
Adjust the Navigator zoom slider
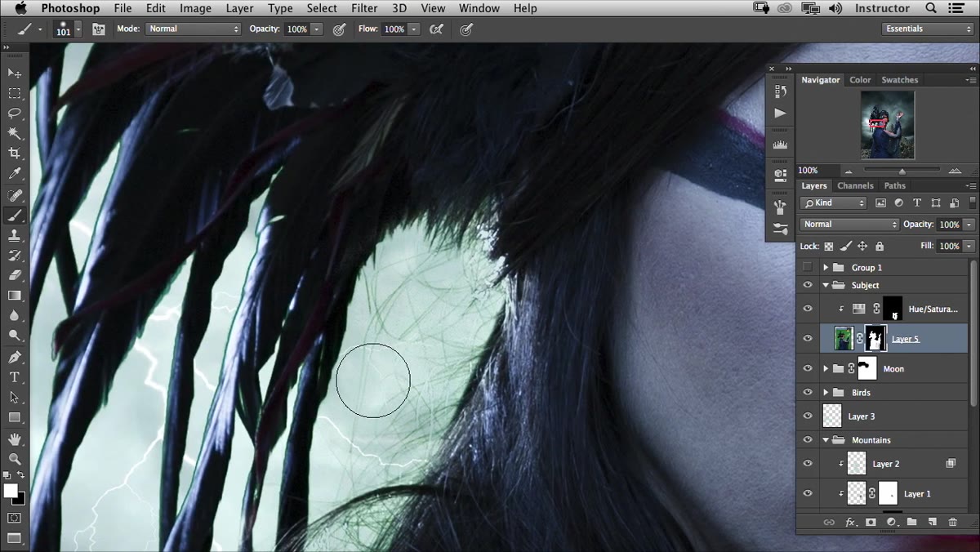point(902,171)
